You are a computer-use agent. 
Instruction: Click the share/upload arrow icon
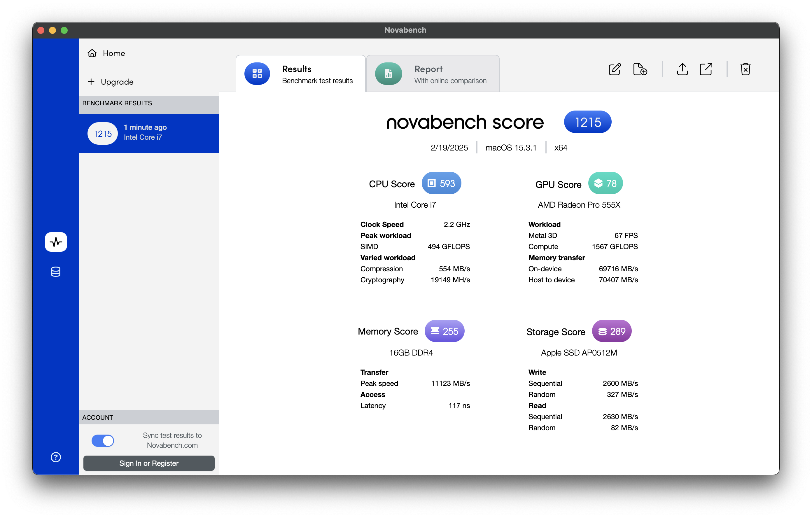(682, 69)
